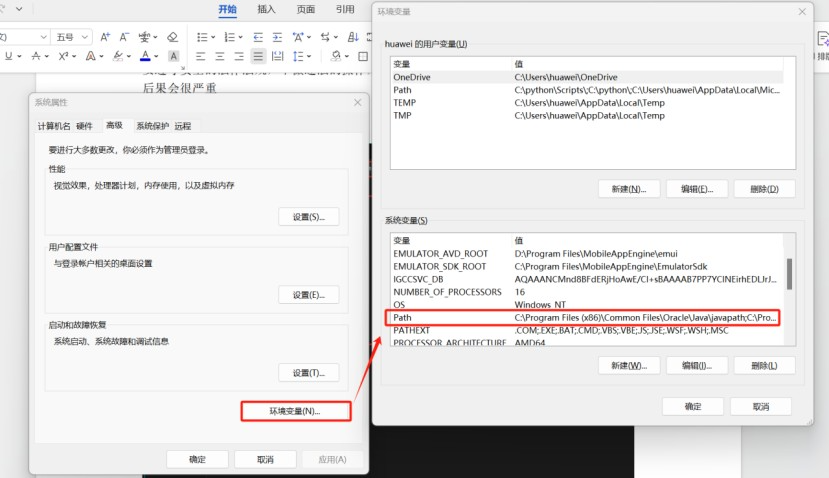The width and height of the screenshot is (829, 478).
Task: Click 编辑(E)... for user variables
Action: tap(697, 189)
